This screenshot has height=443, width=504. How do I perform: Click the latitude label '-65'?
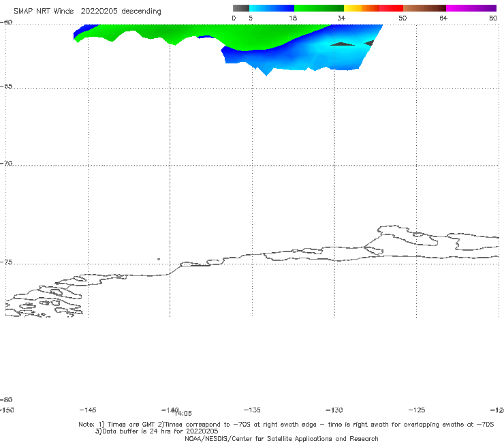click(x=6, y=87)
